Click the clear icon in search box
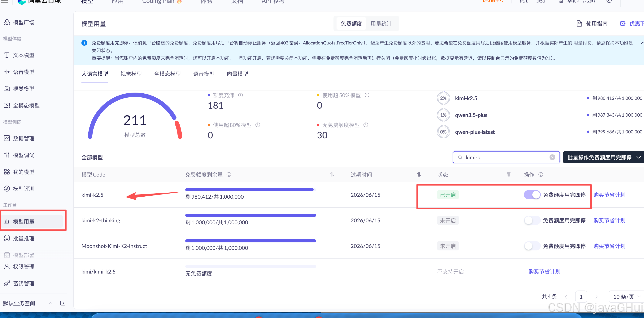This screenshot has height=318, width=644. click(x=552, y=157)
